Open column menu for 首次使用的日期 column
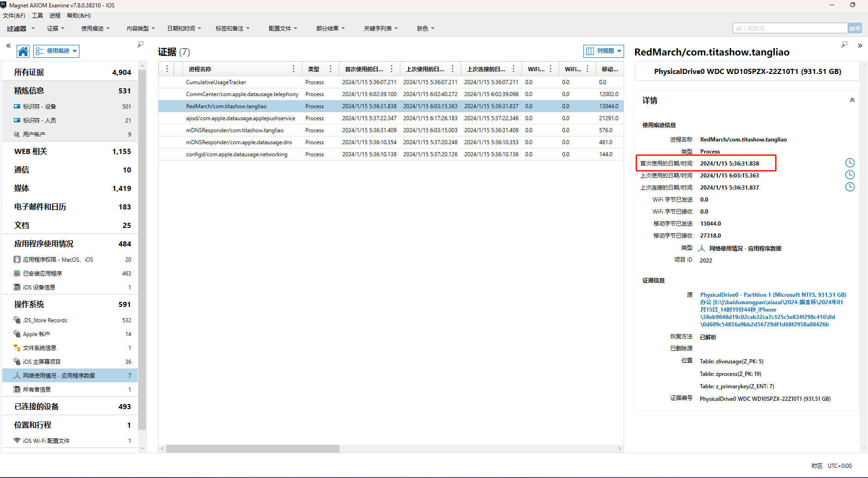 (391, 69)
